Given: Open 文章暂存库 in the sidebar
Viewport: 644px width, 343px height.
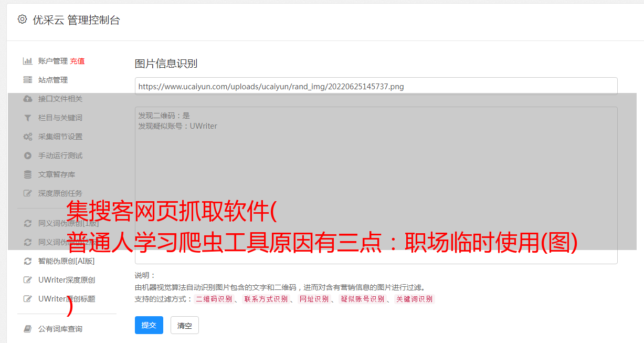Looking at the screenshot, I should (57, 174).
